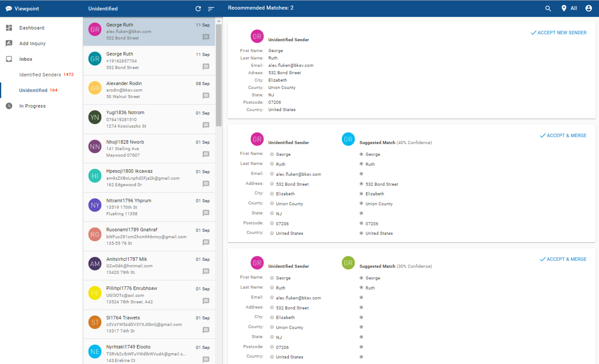The width and height of the screenshot is (599, 364).
Task: Open the sort/filter list icon
Action: pos(211,9)
